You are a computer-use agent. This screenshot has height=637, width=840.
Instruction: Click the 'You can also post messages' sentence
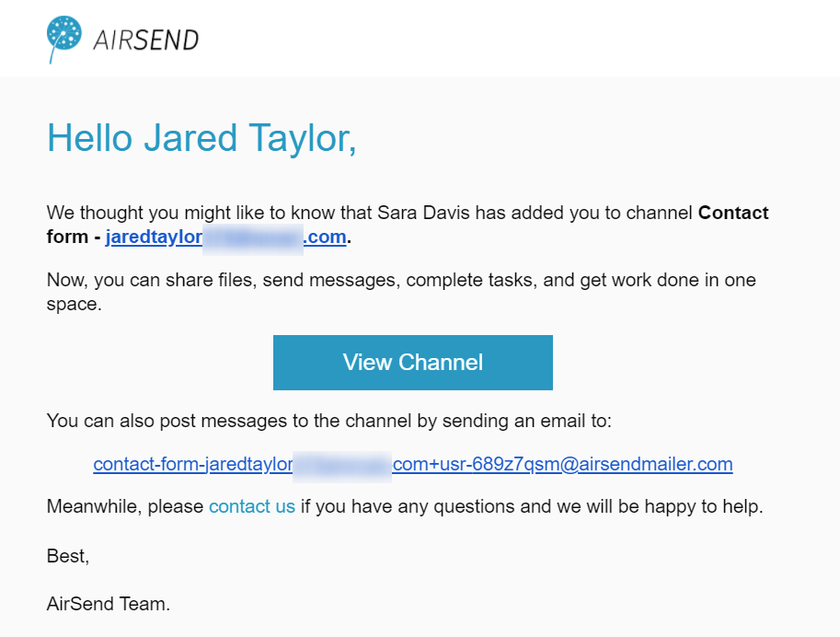click(x=329, y=421)
